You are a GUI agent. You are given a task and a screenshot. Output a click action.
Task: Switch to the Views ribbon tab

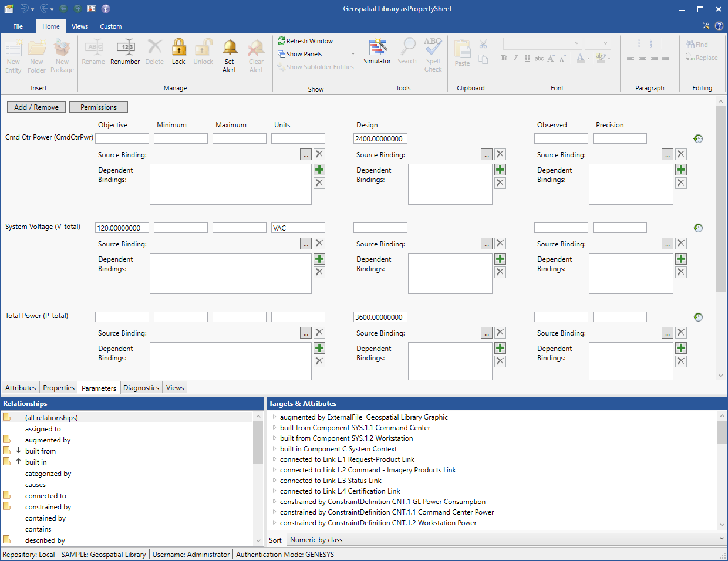click(80, 26)
